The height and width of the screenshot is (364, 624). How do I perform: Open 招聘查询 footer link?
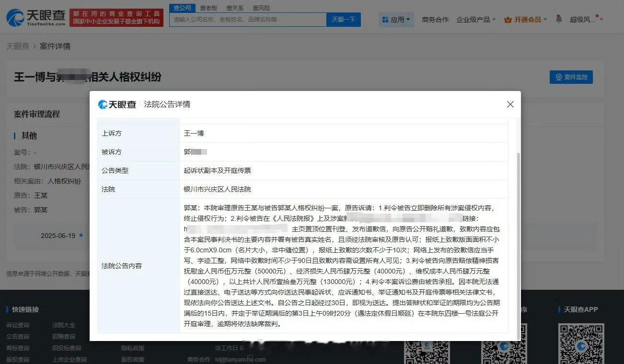(x=64, y=337)
